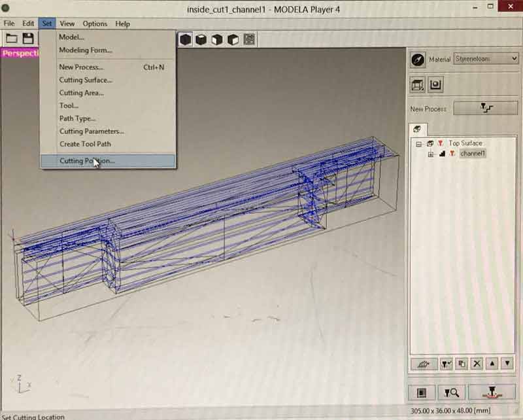Click the textured rendering view icon

[x=250, y=39]
